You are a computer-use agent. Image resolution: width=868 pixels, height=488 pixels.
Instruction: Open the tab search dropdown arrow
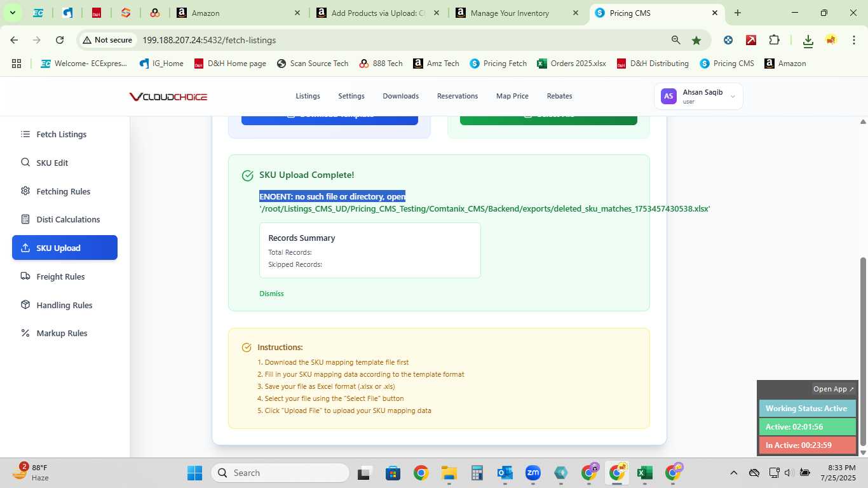point(12,13)
